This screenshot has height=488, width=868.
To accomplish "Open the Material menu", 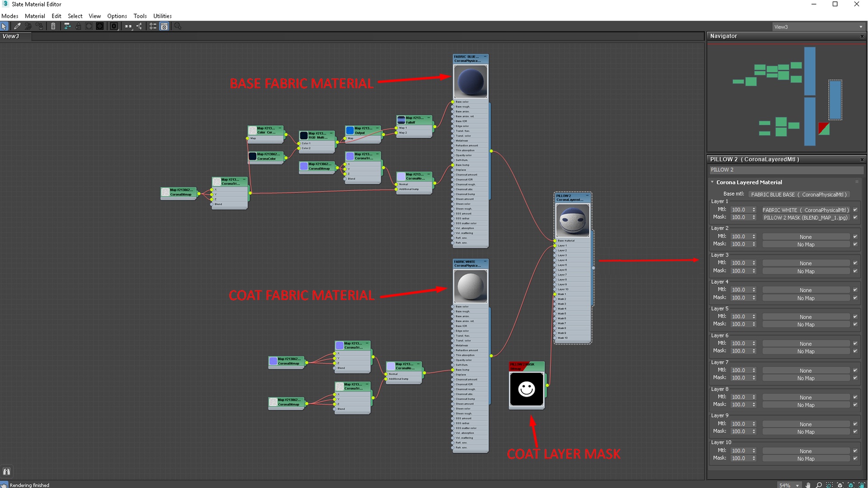I will 35,16.
